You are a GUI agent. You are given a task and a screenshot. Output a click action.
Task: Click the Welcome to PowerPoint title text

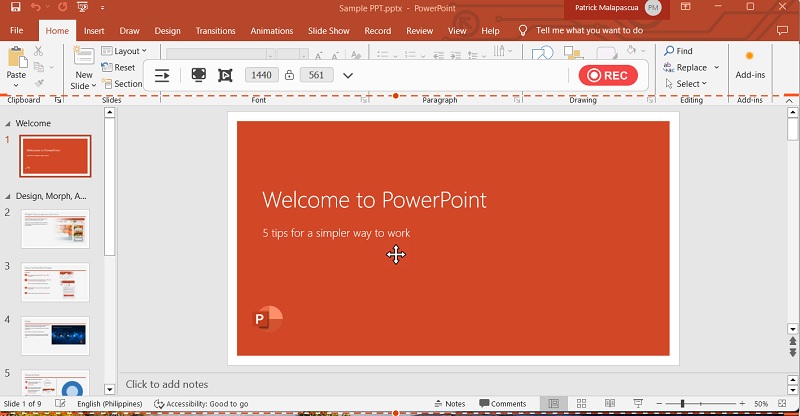374,200
